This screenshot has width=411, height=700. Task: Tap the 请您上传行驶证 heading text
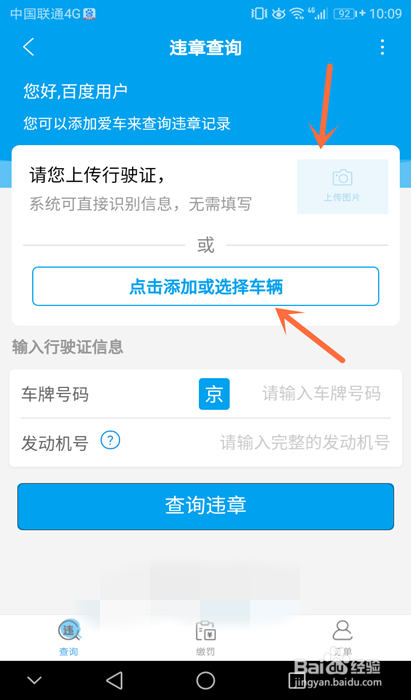[97, 175]
